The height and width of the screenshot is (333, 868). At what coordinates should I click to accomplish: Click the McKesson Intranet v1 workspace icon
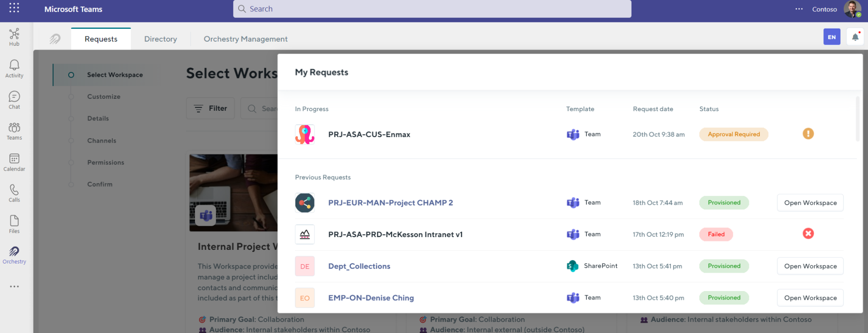(305, 234)
